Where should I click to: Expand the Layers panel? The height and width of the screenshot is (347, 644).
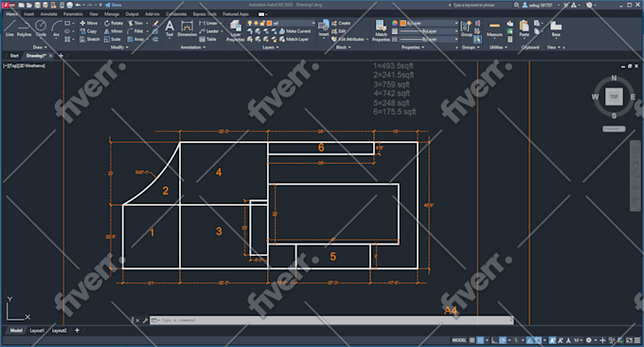pos(271,47)
